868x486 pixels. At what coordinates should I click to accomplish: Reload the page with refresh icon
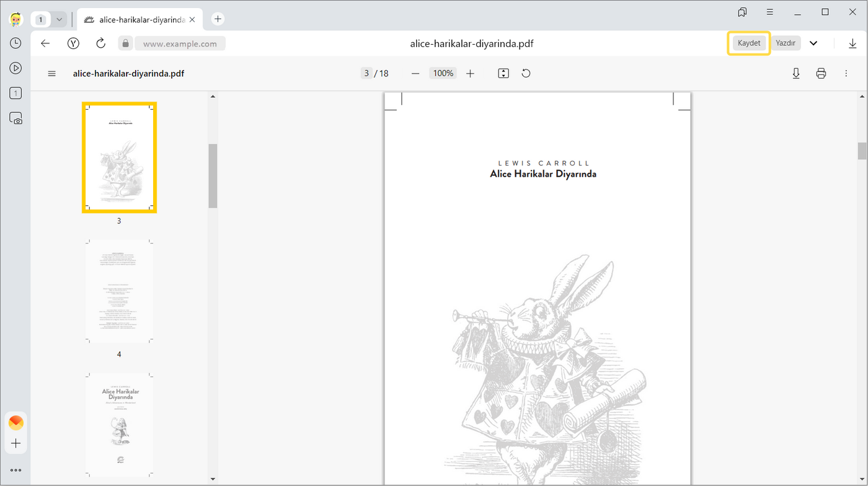(100, 43)
